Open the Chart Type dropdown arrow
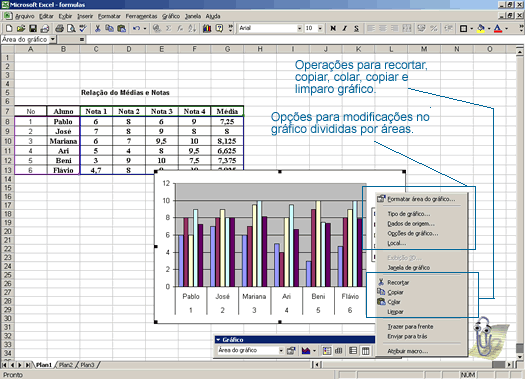Viewport: 525px width, 379px height. click(314, 351)
